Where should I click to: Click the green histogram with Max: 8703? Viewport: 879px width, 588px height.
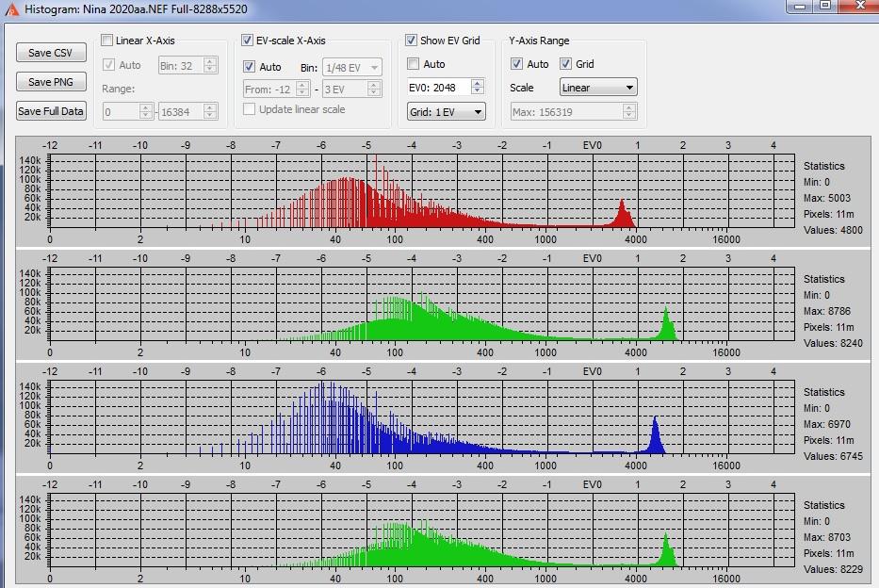point(422,531)
